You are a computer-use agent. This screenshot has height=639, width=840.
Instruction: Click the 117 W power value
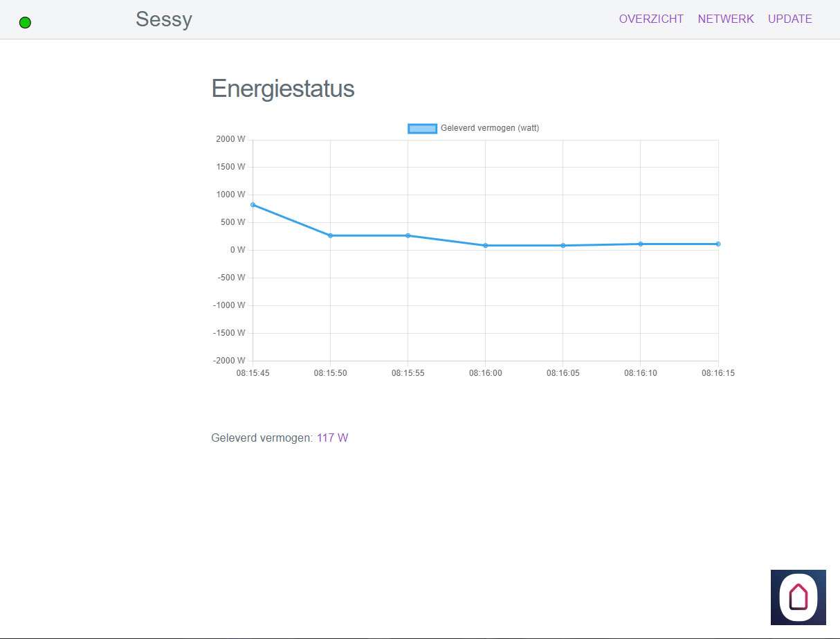332,438
